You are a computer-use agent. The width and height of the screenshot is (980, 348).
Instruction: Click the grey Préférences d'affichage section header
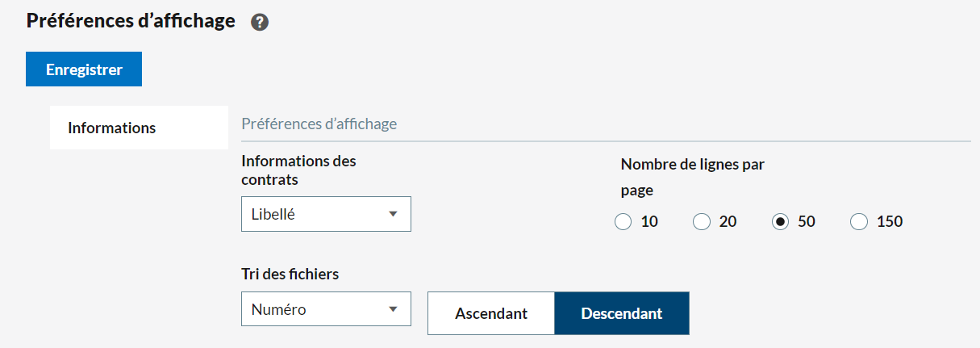pos(319,124)
